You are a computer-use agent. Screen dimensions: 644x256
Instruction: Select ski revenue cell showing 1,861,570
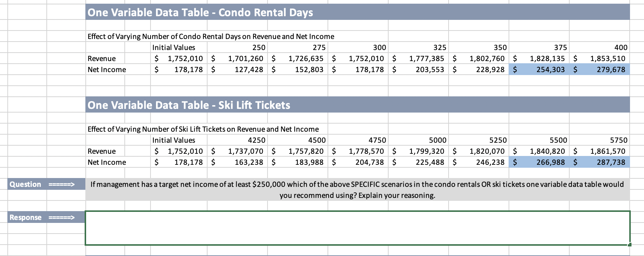(x=599, y=151)
